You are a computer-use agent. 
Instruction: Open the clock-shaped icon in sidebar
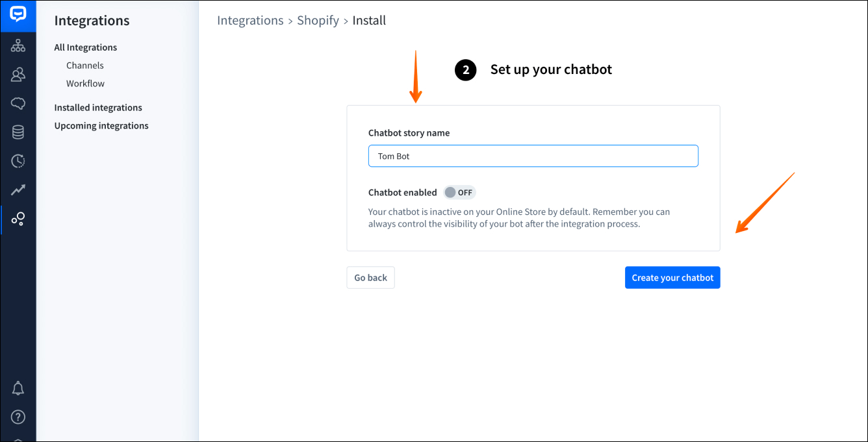(x=18, y=161)
